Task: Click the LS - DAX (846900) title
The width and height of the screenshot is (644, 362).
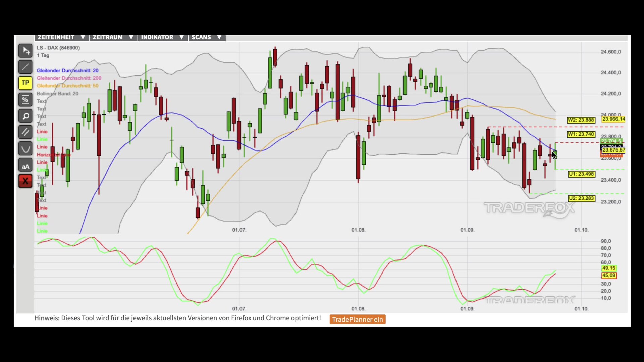Action: click(58, 48)
